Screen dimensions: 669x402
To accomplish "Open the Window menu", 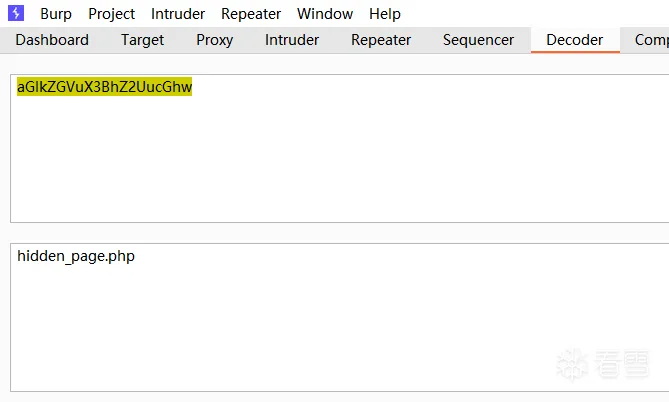I will [325, 14].
